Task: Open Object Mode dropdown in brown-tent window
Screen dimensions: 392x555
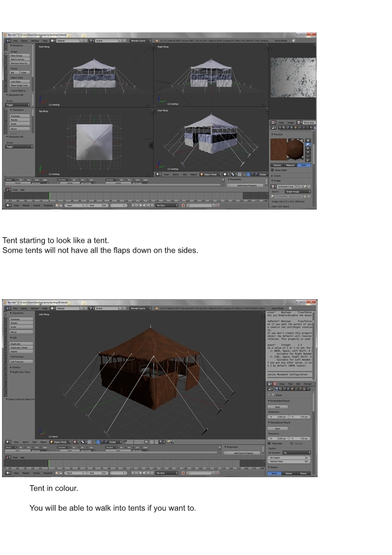Action: coord(61,442)
